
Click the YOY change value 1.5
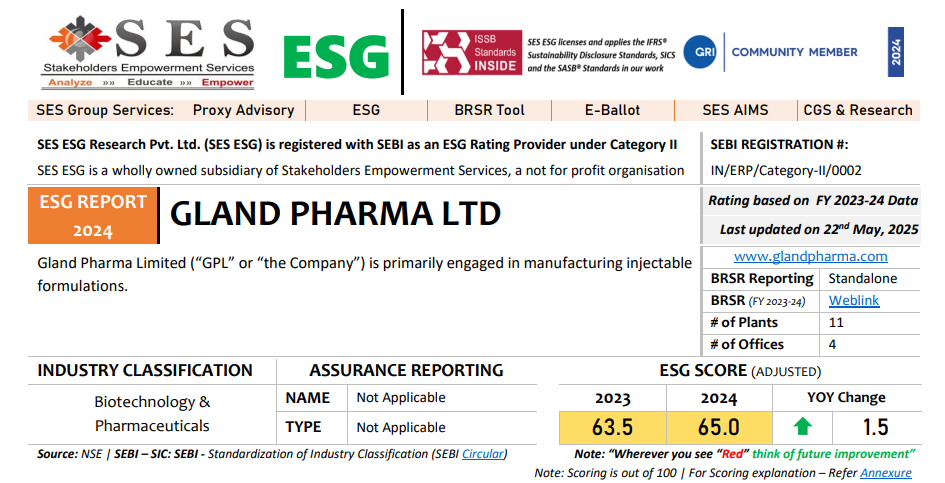pos(876,428)
